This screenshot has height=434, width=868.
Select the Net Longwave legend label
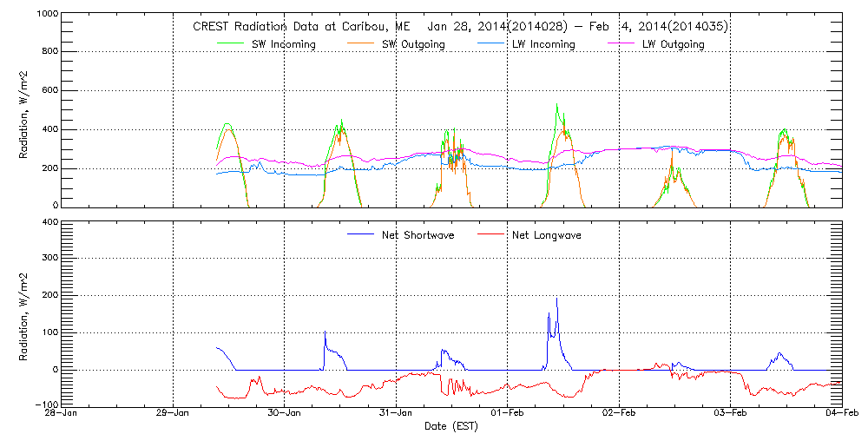click(x=549, y=234)
